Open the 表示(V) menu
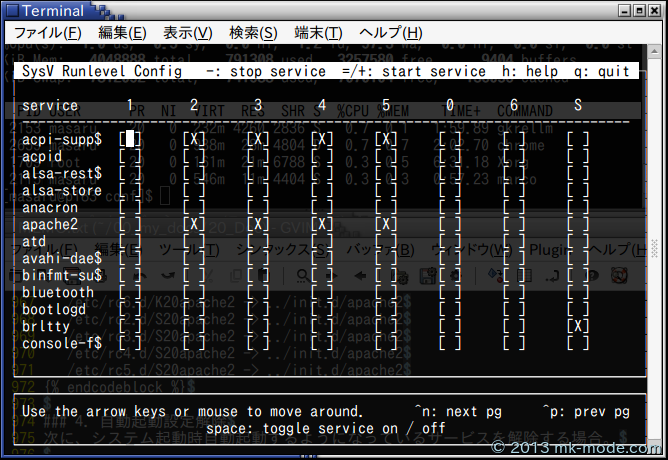Image resolution: width=668 pixels, height=460 pixels. 190,33
